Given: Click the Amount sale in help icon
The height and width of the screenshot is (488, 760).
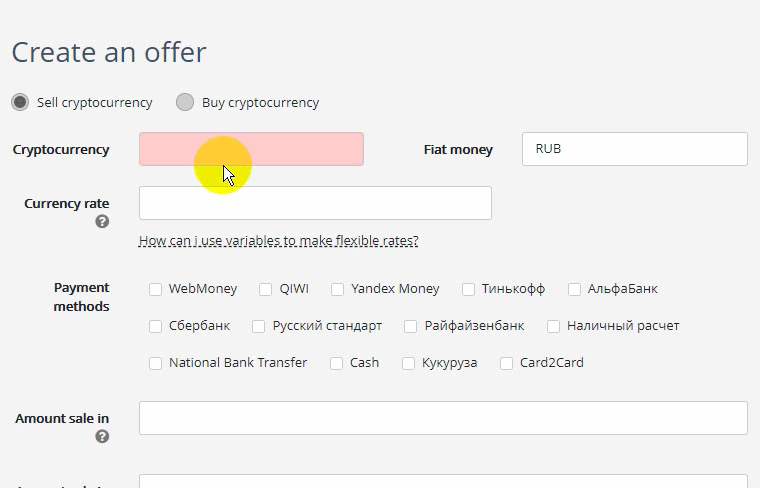Looking at the screenshot, I should (102, 437).
